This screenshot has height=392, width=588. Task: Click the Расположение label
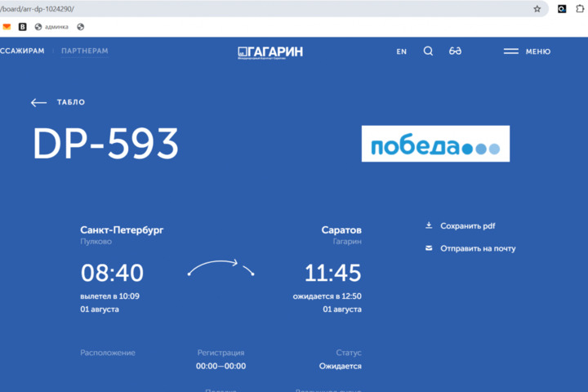108,353
